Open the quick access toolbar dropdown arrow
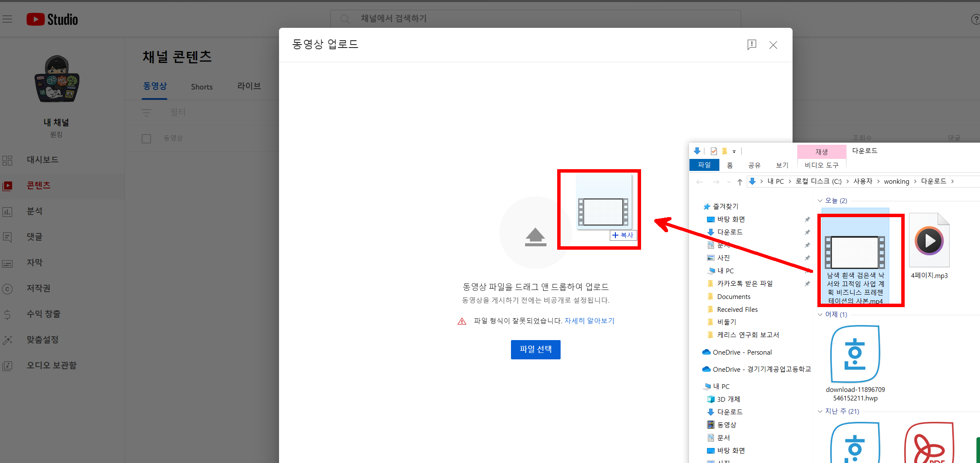 coord(734,152)
